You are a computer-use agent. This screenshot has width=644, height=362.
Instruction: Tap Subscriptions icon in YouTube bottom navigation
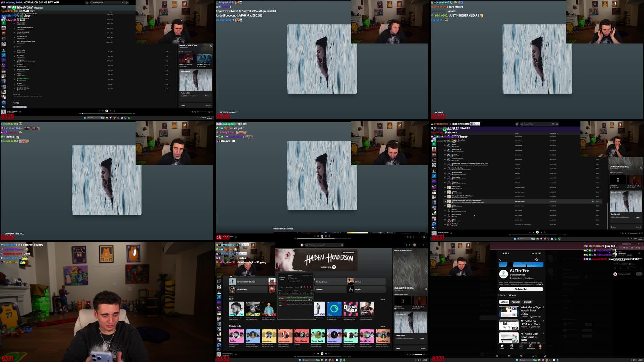tap(530, 347)
